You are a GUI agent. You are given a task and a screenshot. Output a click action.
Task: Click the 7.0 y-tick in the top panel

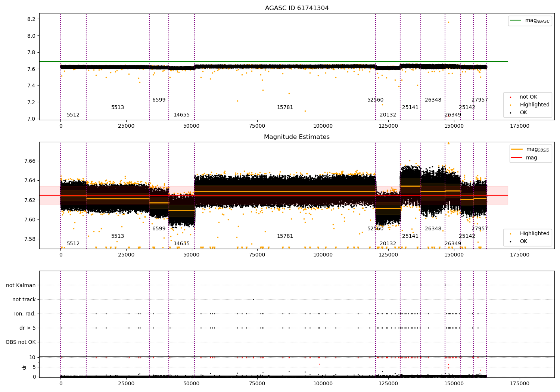tap(31, 119)
